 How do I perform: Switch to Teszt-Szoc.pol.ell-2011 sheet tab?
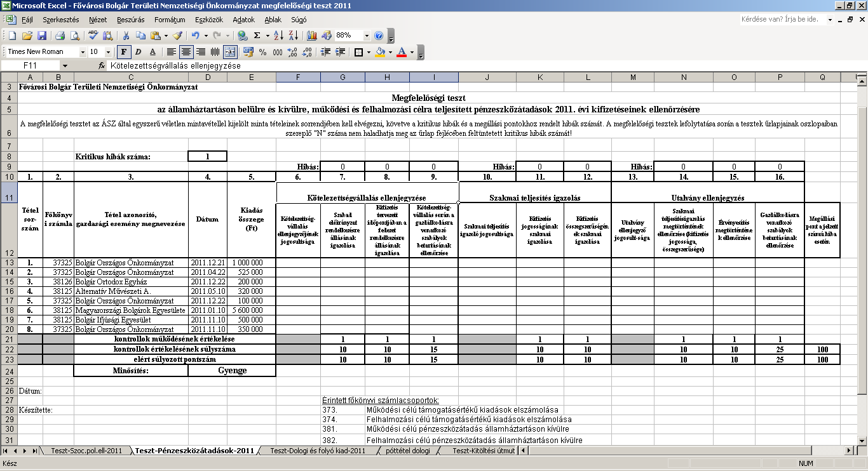pyautogui.click(x=86, y=451)
